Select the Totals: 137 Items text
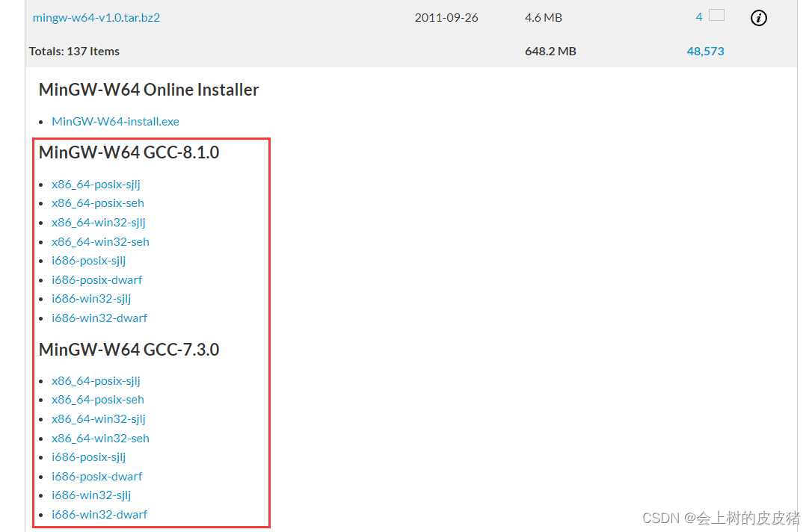 coord(74,52)
